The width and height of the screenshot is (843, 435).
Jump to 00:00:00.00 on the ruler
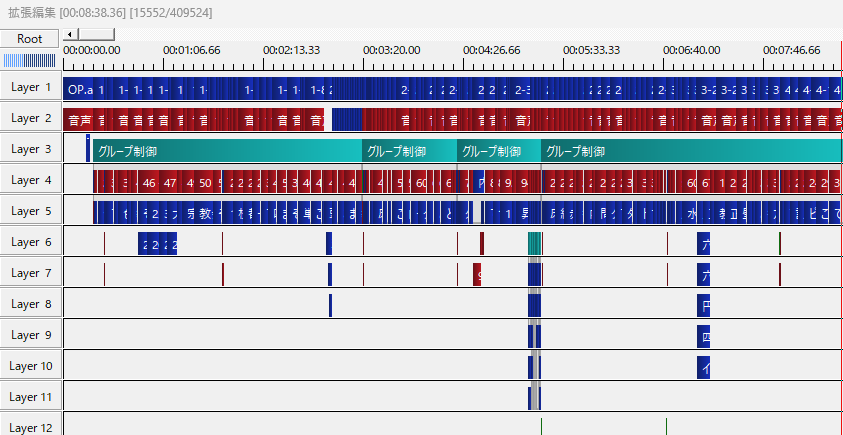tap(91, 51)
